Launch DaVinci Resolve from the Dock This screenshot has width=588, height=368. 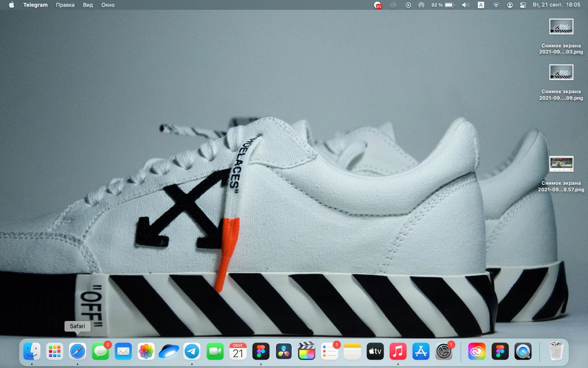tap(284, 352)
